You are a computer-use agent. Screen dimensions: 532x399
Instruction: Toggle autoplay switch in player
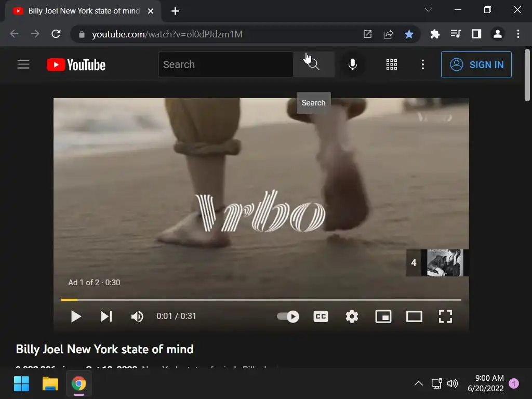point(288,316)
